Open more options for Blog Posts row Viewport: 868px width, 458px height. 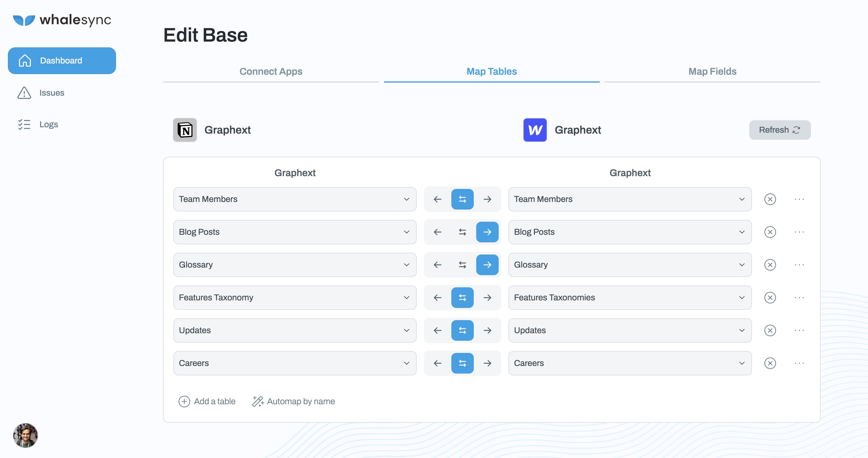(799, 232)
